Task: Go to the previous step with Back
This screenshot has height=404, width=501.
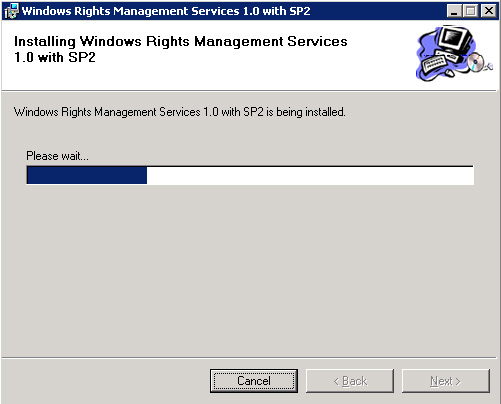Action: (x=350, y=381)
